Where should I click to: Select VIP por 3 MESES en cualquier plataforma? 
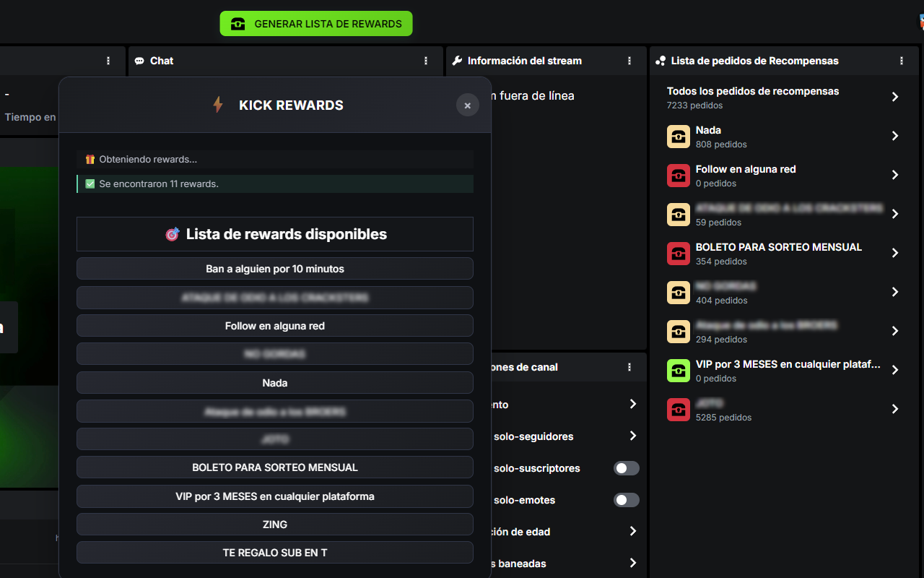275,496
